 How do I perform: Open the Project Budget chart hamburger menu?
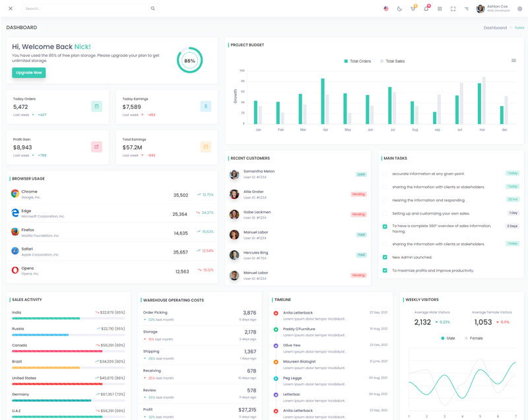tap(513, 61)
